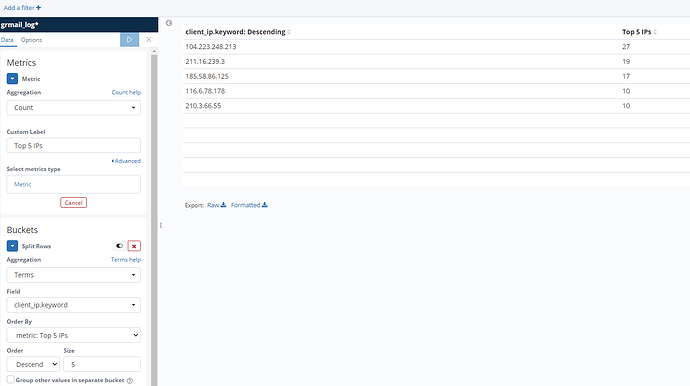Open the Count aggregation dropdown
This screenshot has width=690, height=386.
73,108
